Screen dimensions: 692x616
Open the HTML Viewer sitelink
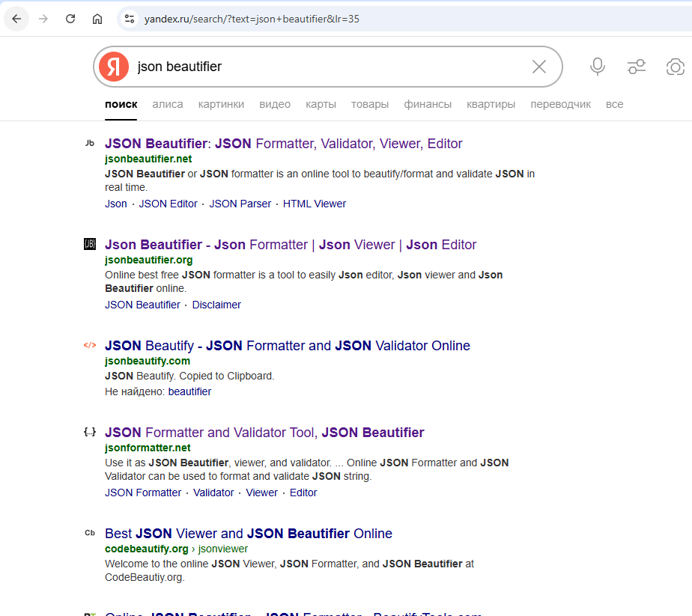click(x=315, y=204)
